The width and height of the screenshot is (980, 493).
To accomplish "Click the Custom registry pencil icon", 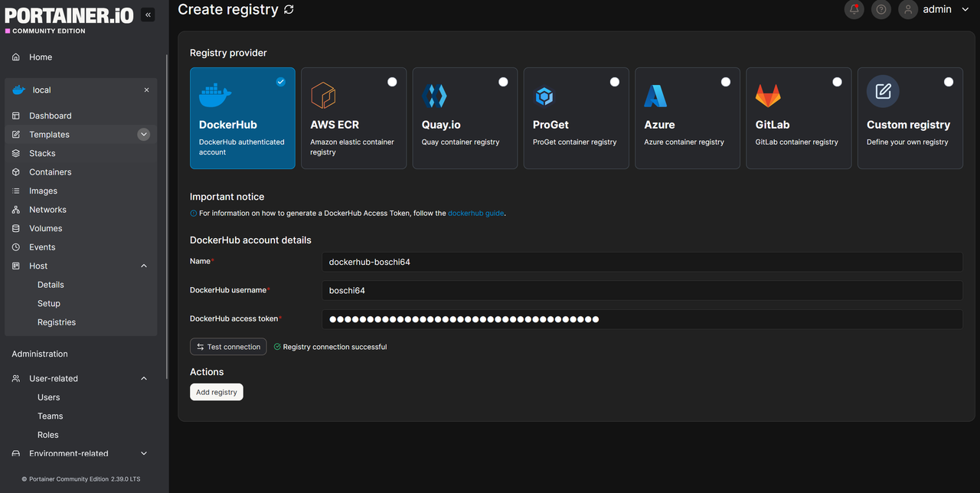I will (x=883, y=92).
